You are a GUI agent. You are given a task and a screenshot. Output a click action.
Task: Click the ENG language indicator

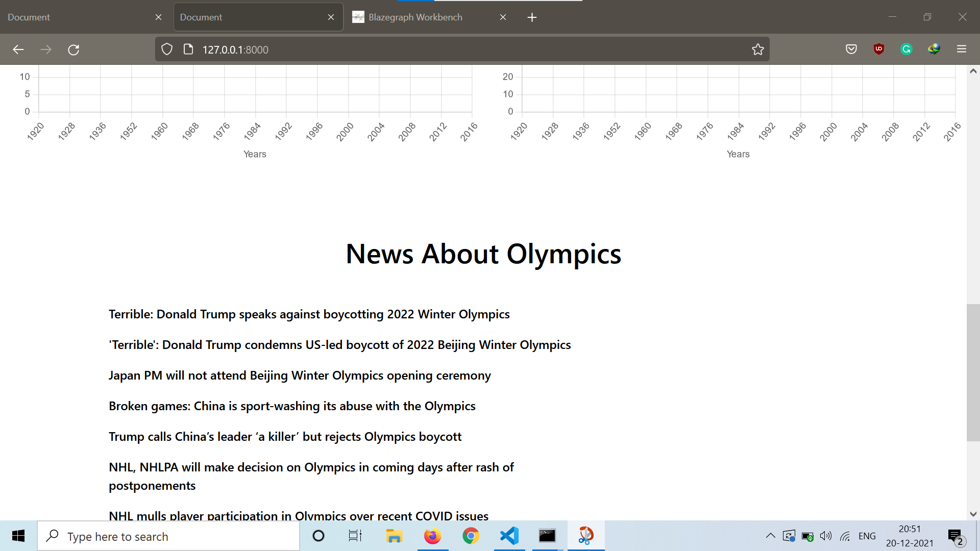tap(867, 536)
